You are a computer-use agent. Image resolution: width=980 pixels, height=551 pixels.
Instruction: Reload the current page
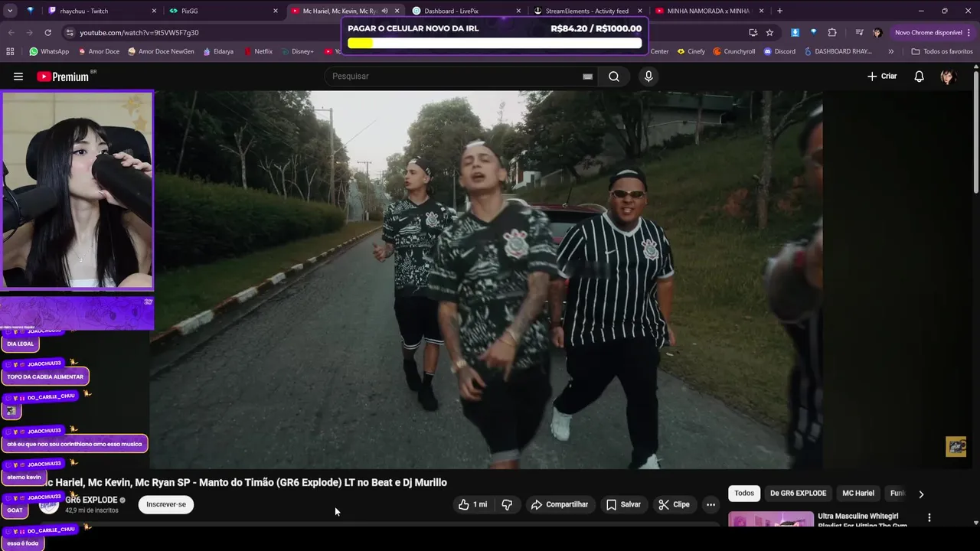tap(47, 32)
